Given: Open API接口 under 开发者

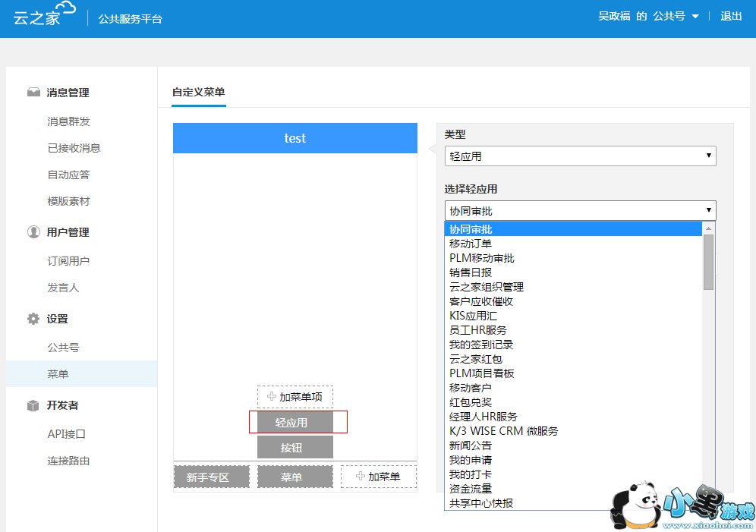Looking at the screenshot, I should 67,434.
